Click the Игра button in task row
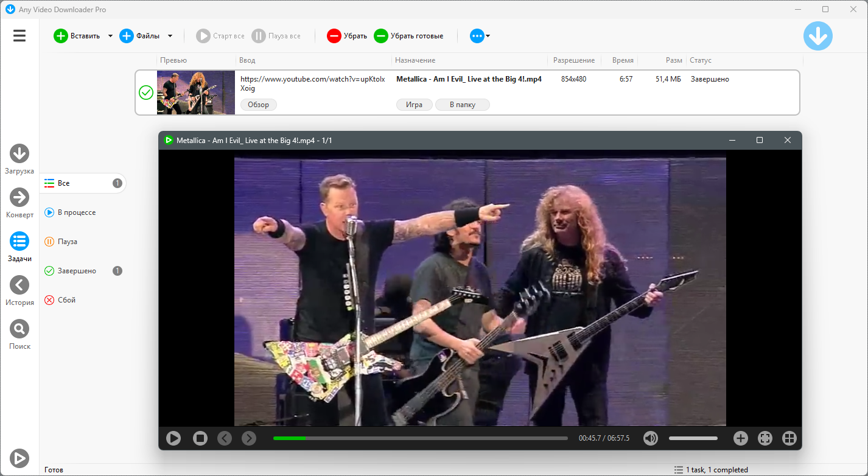Screen dimensions: 868x476 point(415,105)
